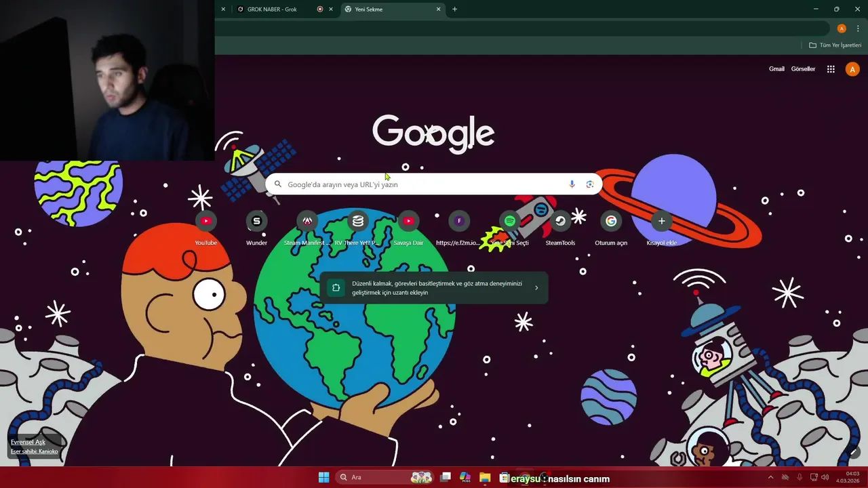Click the microphone tray icon
868x488 pixels.
(x=800, y=477)
